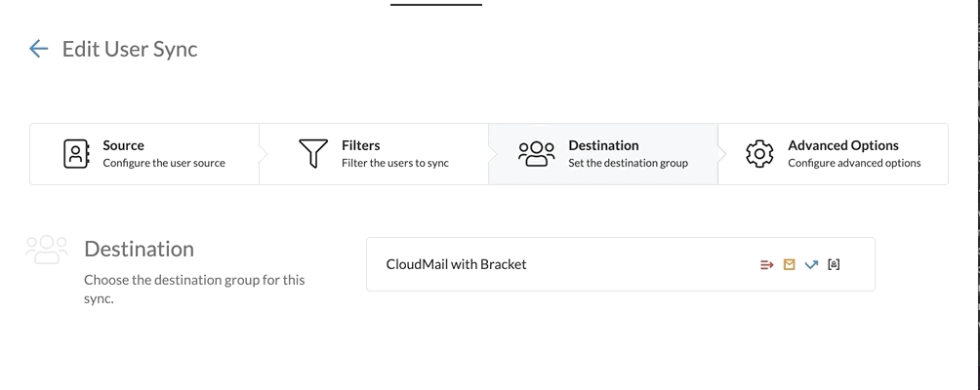The image size is (980, 390).
Task: Click the gray Destination section group icon
Action: (47, 250)
